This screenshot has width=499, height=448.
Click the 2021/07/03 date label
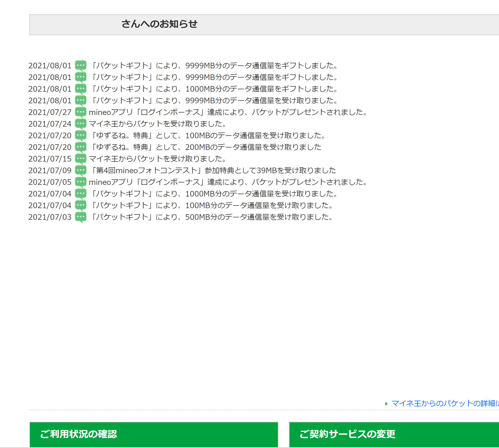[x=50, y=217]
